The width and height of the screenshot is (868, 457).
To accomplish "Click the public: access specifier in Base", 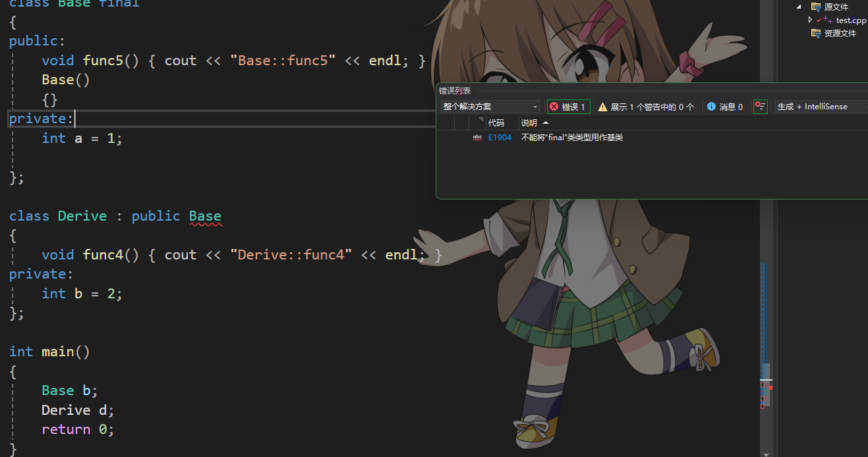I will [x=38, y=41].
